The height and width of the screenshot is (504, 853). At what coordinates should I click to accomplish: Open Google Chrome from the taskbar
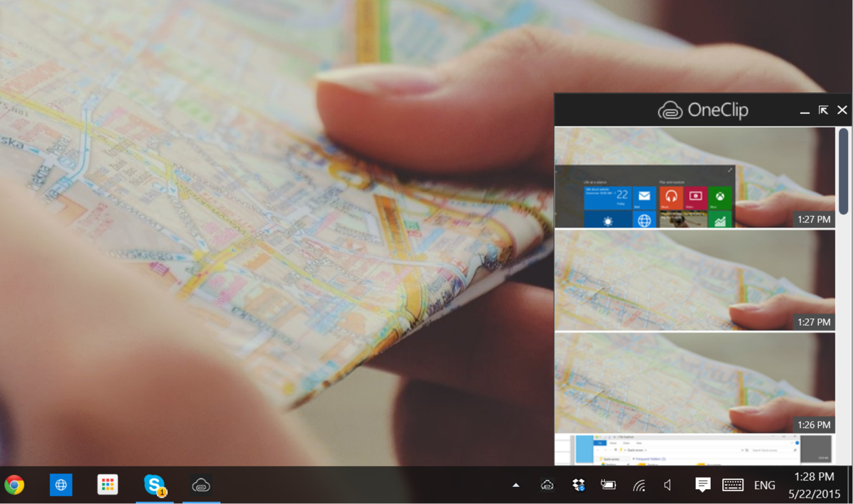(14, 485)
